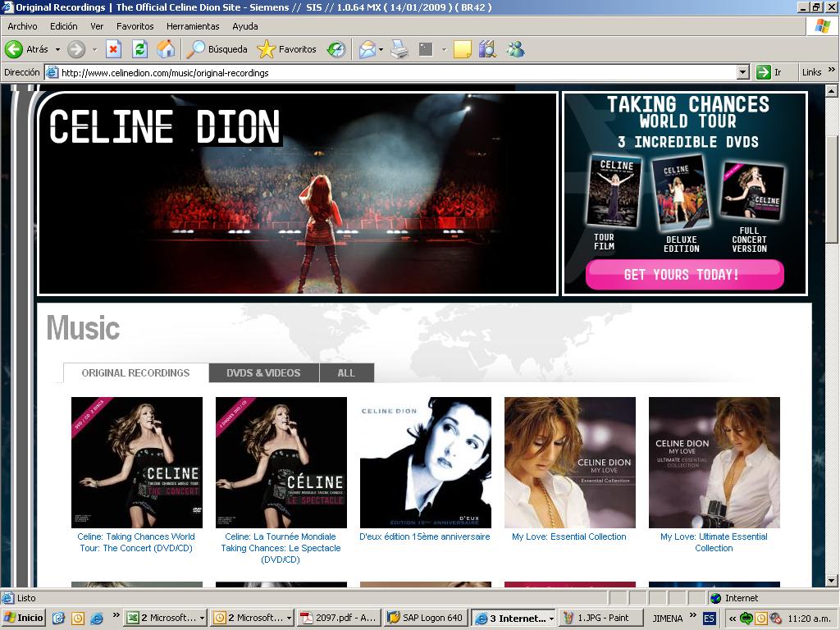The width and height of the screenshot is (840, 630).
Task: Click the Internet zone globe in status bar
Action: (x=715, y=598)
